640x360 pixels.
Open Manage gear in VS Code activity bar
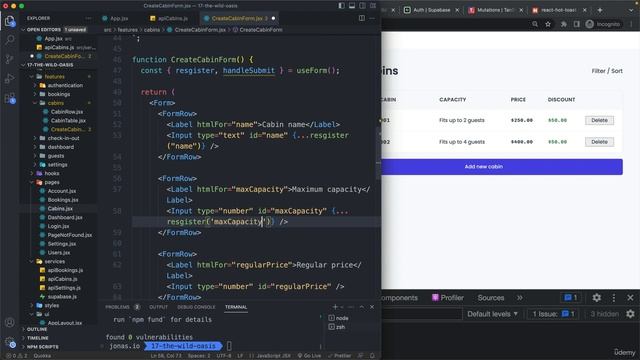(x=9, y=342)
